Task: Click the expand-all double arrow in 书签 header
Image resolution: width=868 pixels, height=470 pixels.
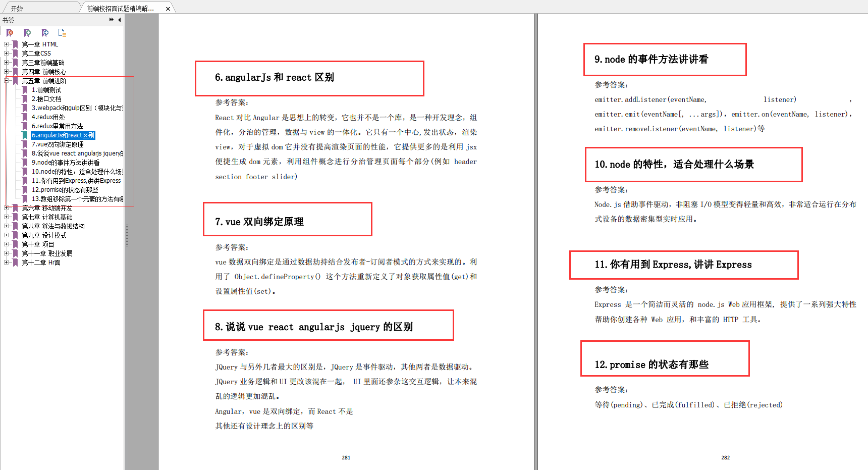Action: pyautogui.click(x=112, y=20)
